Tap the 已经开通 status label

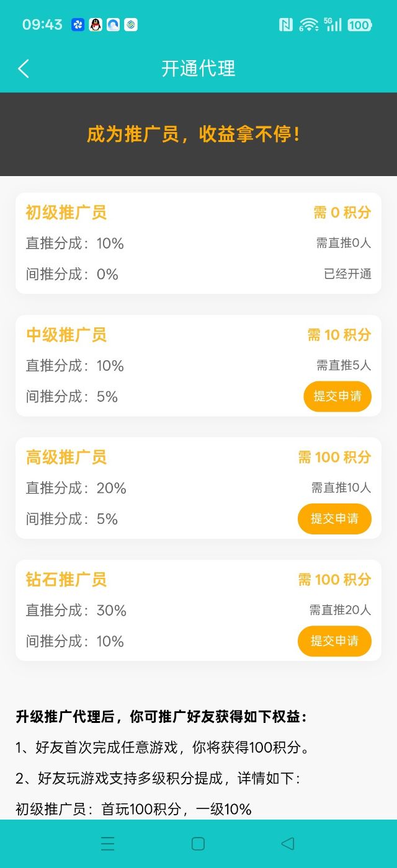(347, 274)
